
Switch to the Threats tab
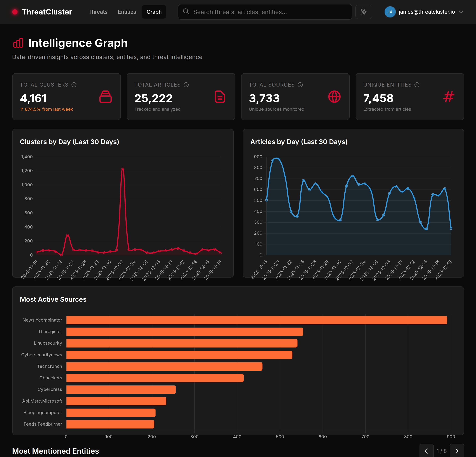coord(98,12)
